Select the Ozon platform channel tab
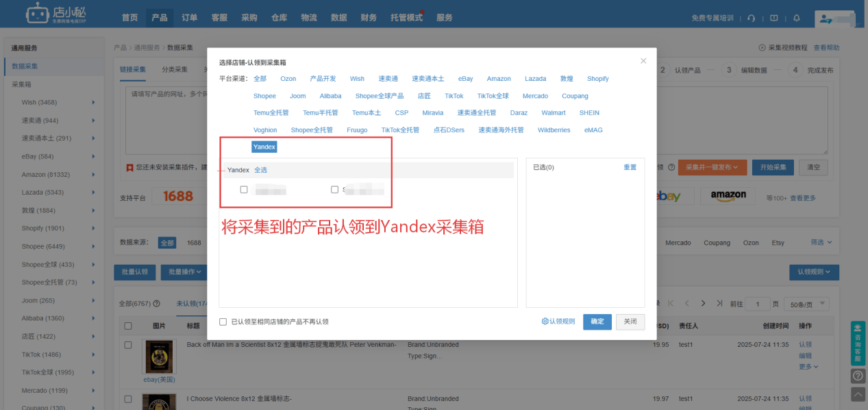868x410 pixels. 288,79
